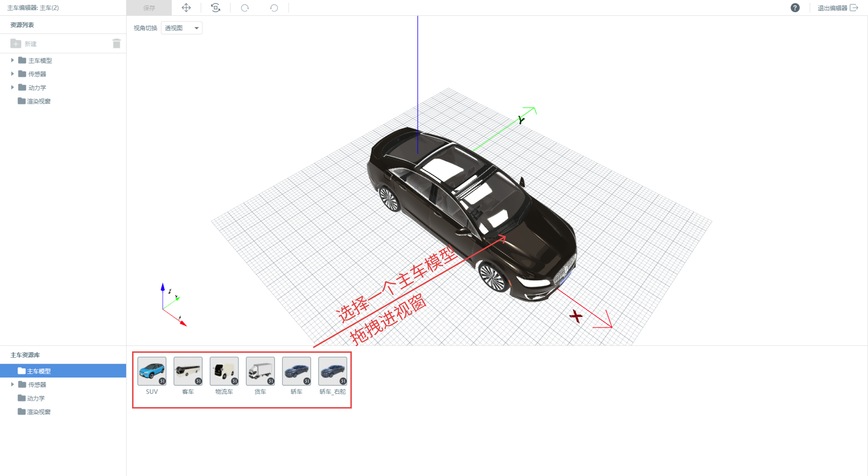Open the 视角切换 透视图 dropdown
Image resolution: width=868 pixels, height=476 pixels.
click(x=182, y=28)
